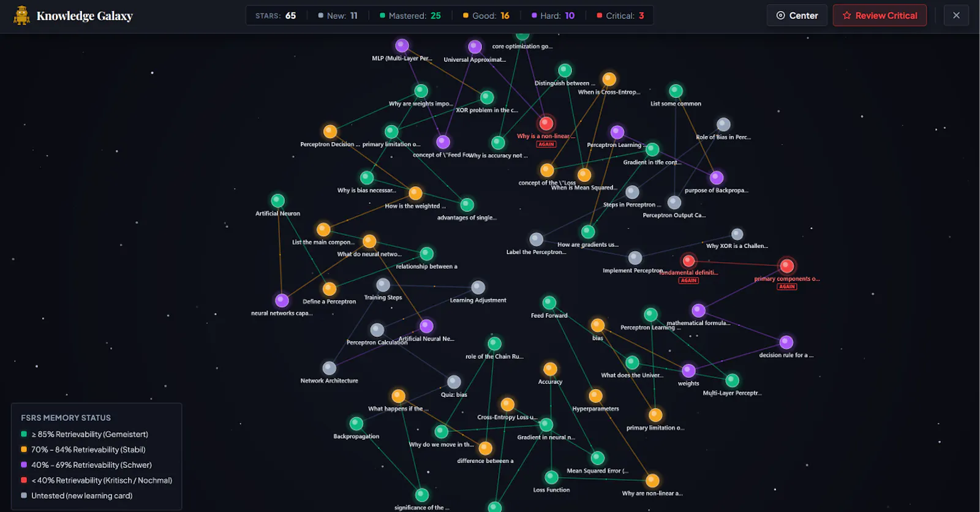Open the red "Why is a non-linear" star

pyautogui.click(x=546, y=123)
